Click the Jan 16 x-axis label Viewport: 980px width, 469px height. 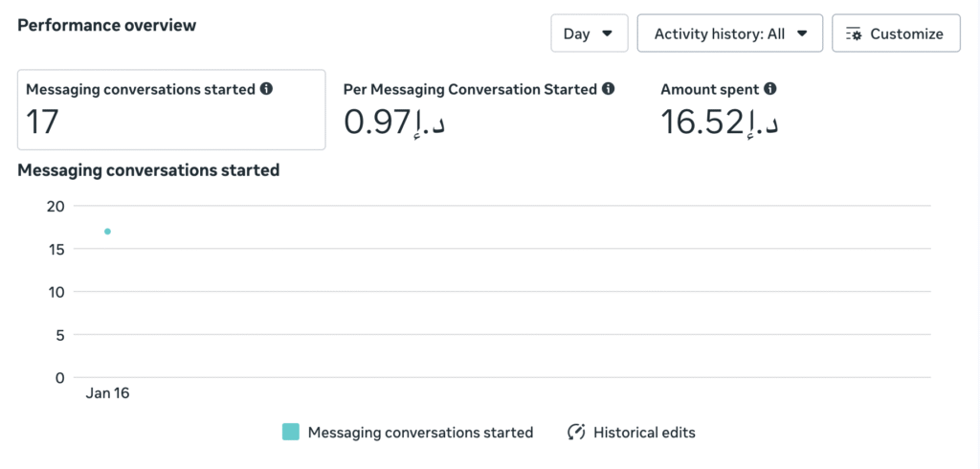106,393
